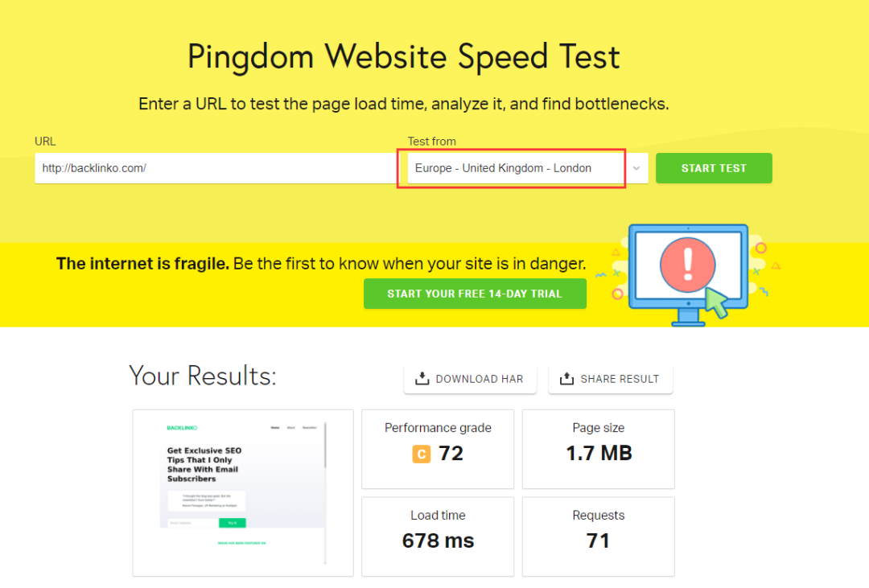869x588 pixels.
Task: Click the Download HAR button
Action: (x=470, y=379)
